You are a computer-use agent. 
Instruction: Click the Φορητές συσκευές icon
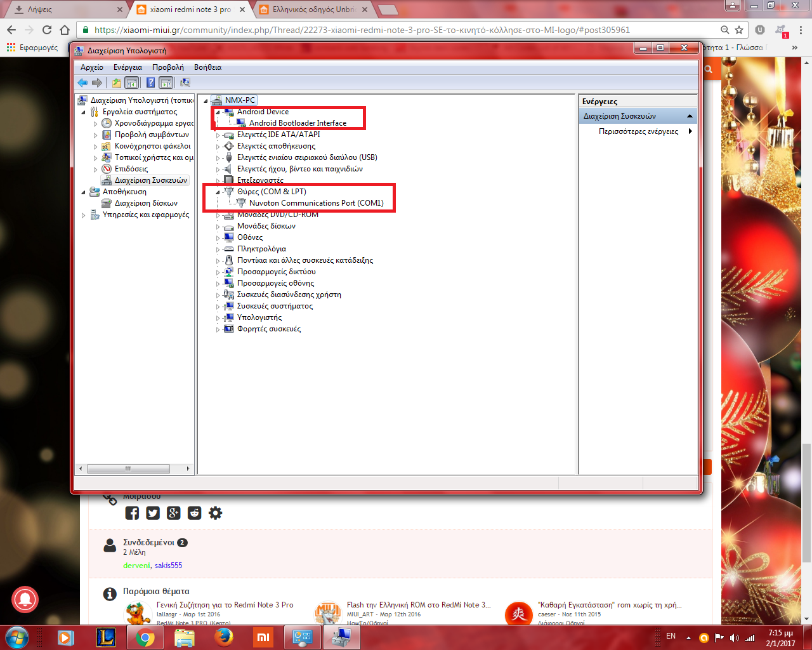[x=229, y=329]
